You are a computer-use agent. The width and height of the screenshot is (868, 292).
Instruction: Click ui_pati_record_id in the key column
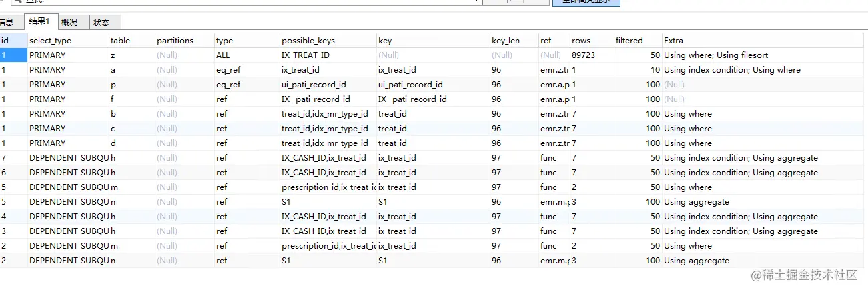point(433,84)
